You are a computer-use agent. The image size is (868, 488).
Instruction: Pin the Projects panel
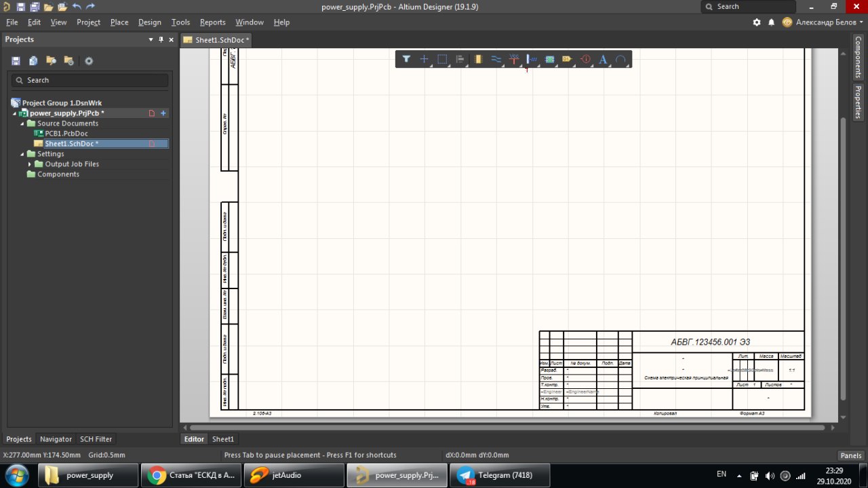[x=161, y=39]
